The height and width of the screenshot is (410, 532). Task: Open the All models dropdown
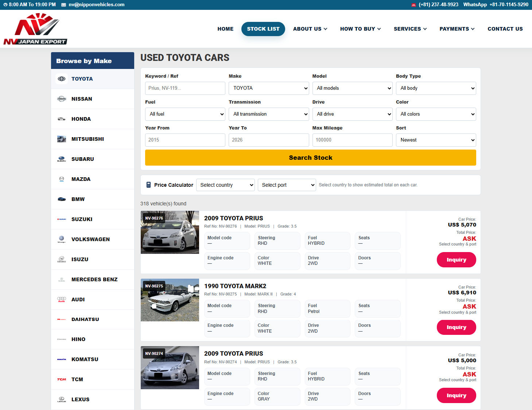[352, 88]
